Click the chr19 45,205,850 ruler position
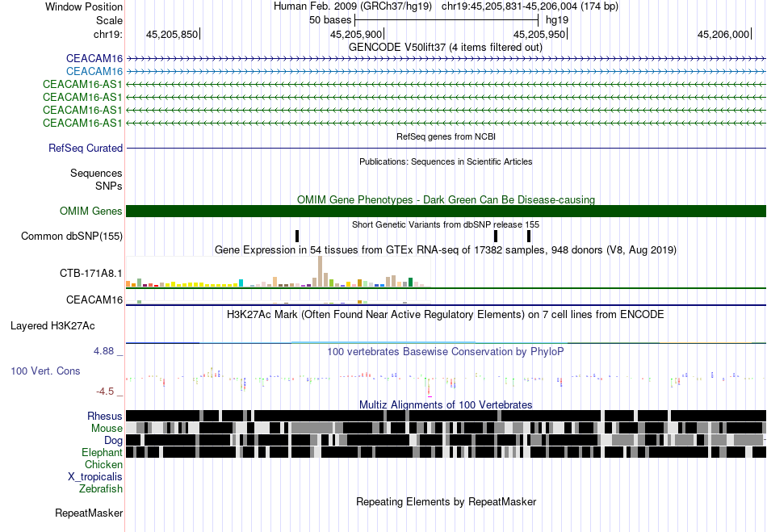 (x=172, y=34)
